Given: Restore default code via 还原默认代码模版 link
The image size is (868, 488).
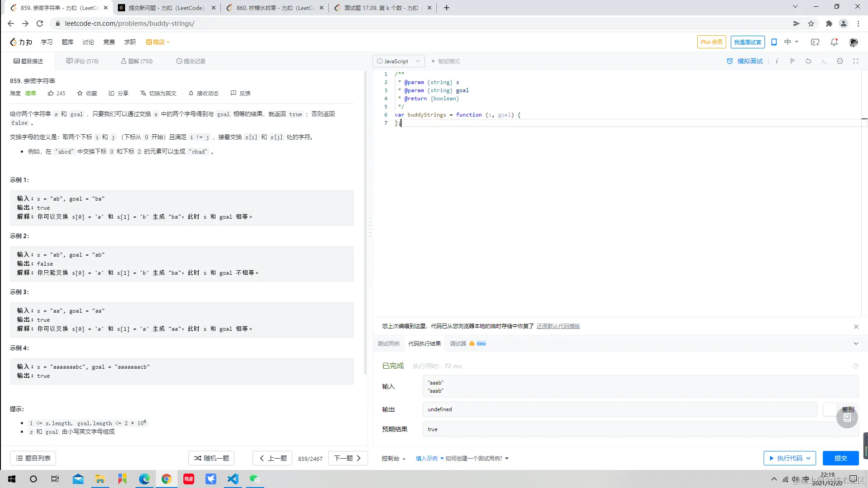Looking at the screenshot, I should tap(558, 326).
